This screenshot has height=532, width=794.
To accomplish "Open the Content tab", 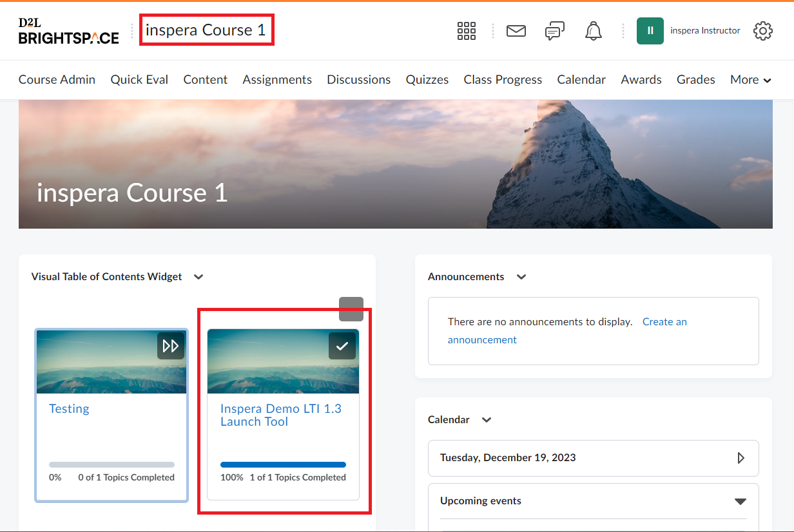I will [206, 80].
